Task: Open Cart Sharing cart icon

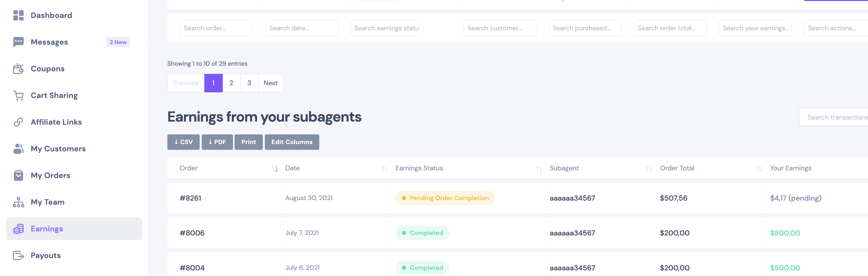Action: 18,95
